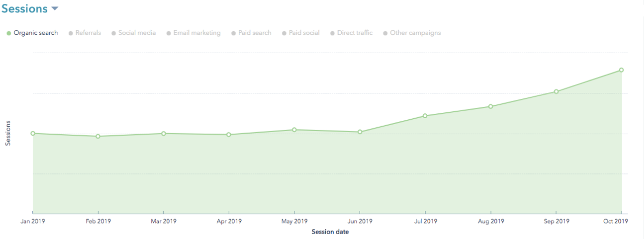The width and height of the screenshot is (644, 239).
Task: Click the green Organic search legend dot
Action: click(x=9, y=33)
